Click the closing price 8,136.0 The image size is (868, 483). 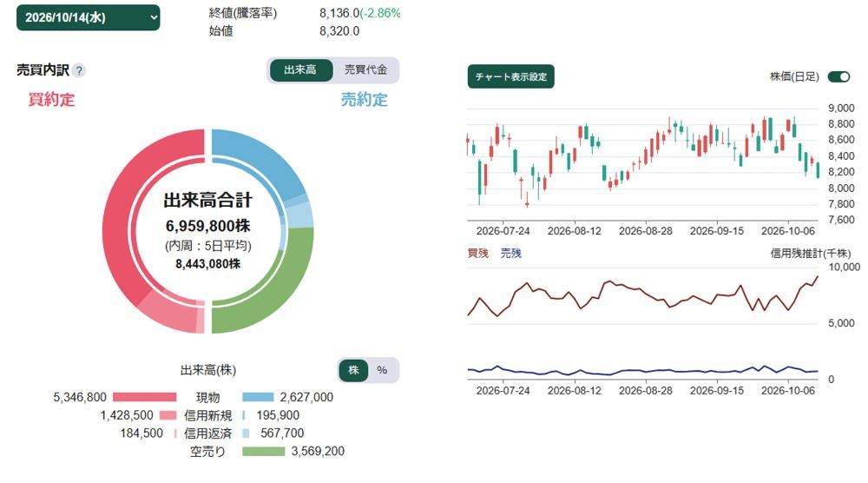(339, 13)
